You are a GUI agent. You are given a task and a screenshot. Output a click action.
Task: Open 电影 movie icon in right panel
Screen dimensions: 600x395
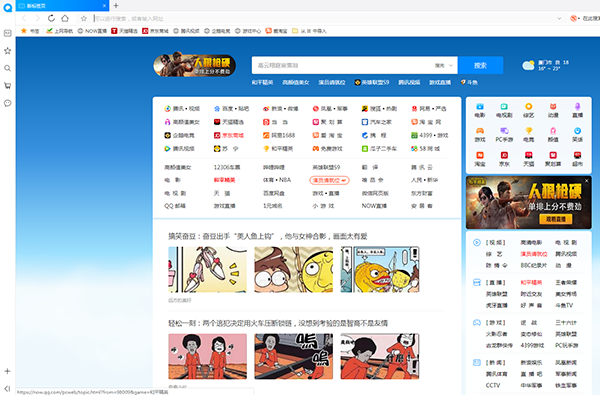(479, 110)
